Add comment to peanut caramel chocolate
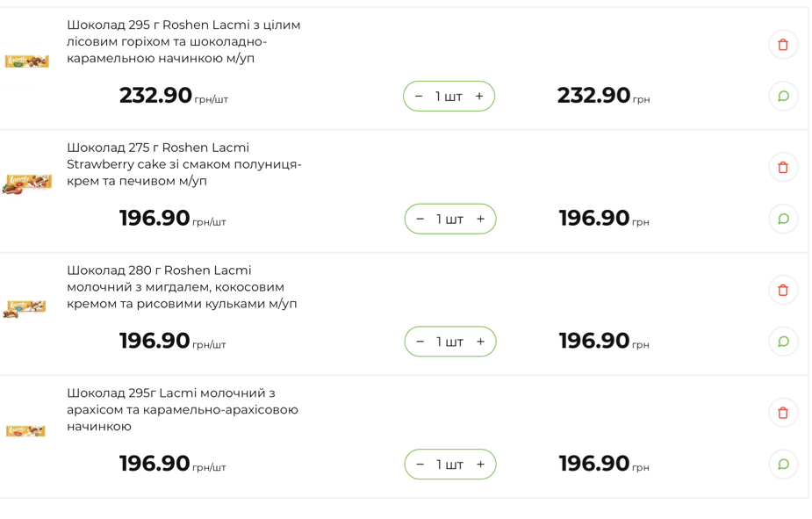 pos(783,464)
